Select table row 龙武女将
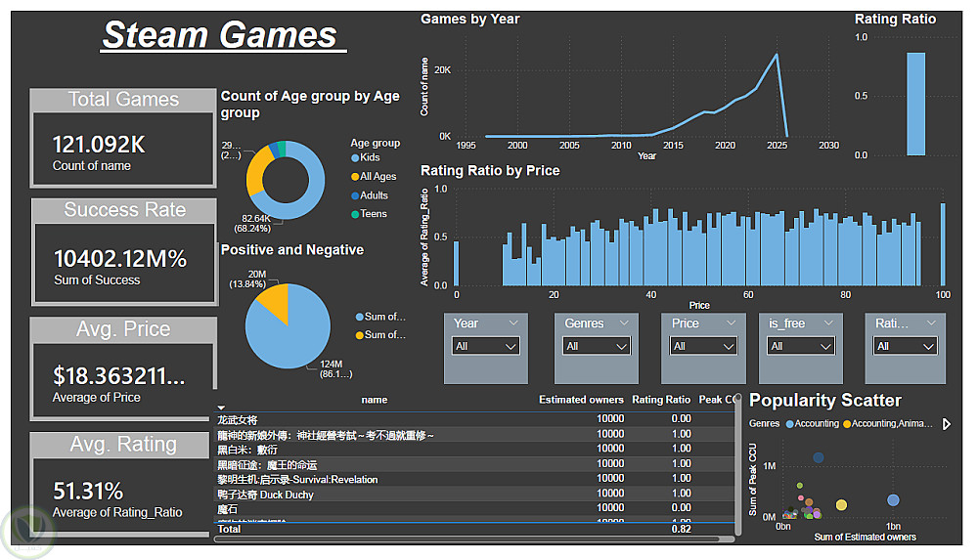The width and height of the screenshot is (978, 560). [474, 419]
